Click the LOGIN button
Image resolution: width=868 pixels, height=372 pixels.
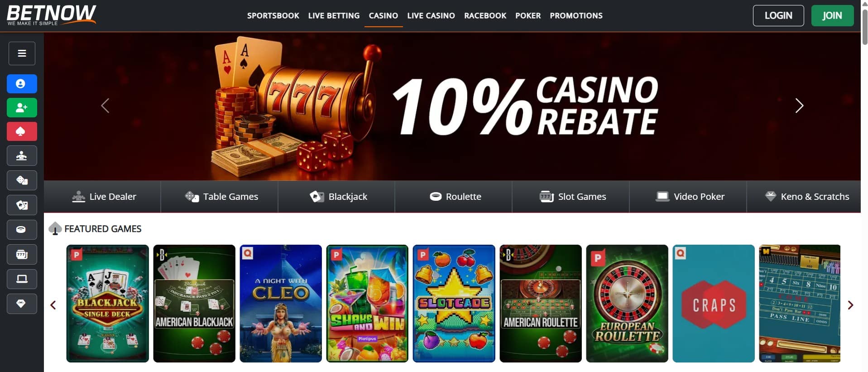tap(778, 15)
